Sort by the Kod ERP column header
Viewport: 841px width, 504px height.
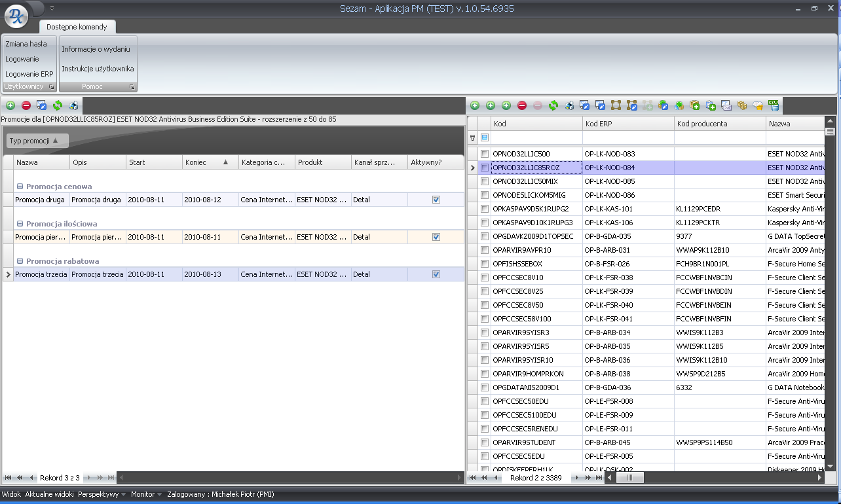628,124
